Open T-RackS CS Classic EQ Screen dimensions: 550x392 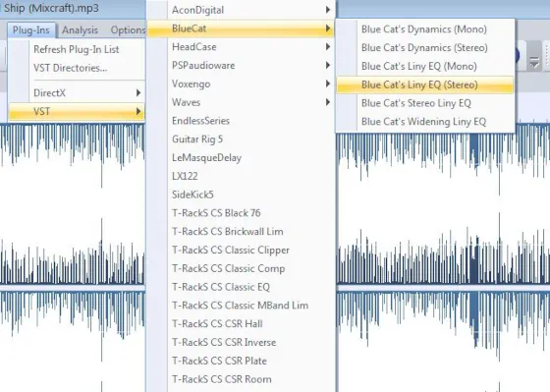tap(241, 287)
